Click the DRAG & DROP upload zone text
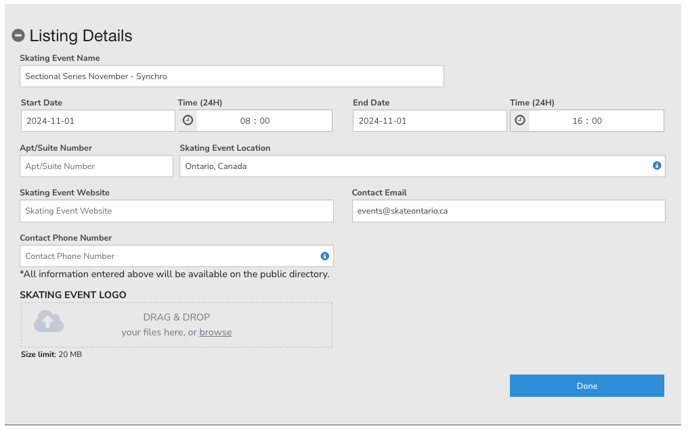 pos(176,317)
